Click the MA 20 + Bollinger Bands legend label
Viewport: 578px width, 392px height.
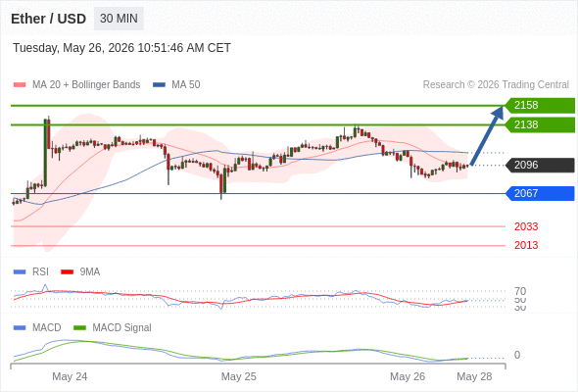pyautogui.click(x=86, y=85)
